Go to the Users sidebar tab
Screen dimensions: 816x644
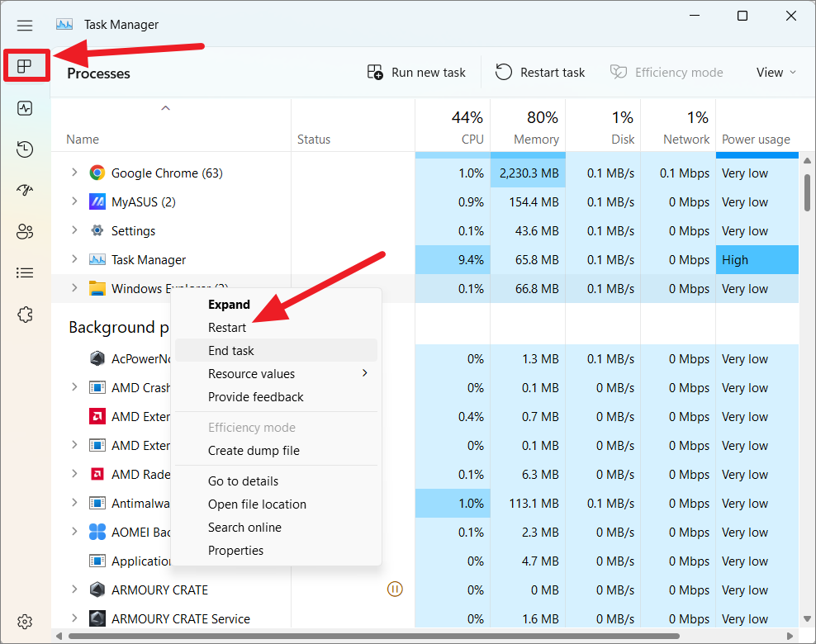click(25, 231)
